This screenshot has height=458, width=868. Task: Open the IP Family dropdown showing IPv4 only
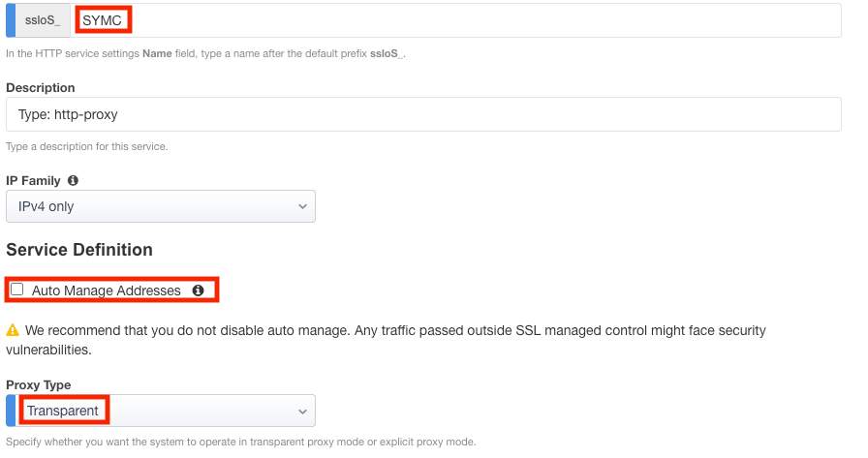tap(161, 206)
